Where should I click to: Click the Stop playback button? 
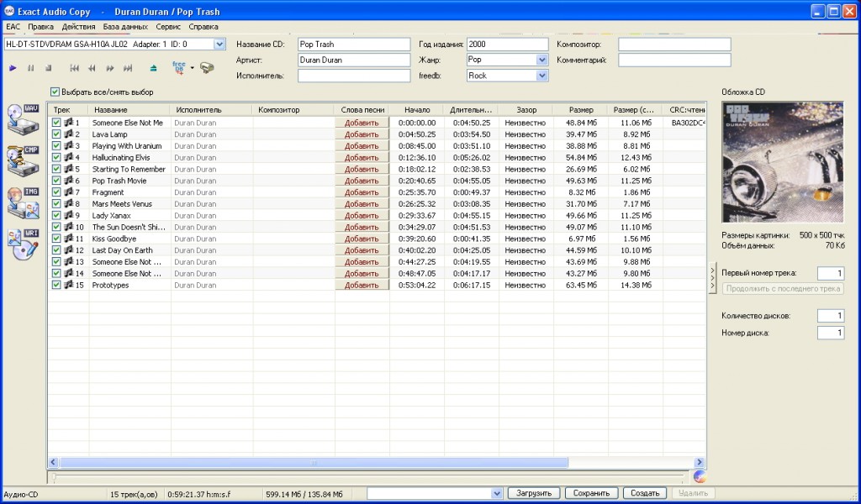pos(48,68)
